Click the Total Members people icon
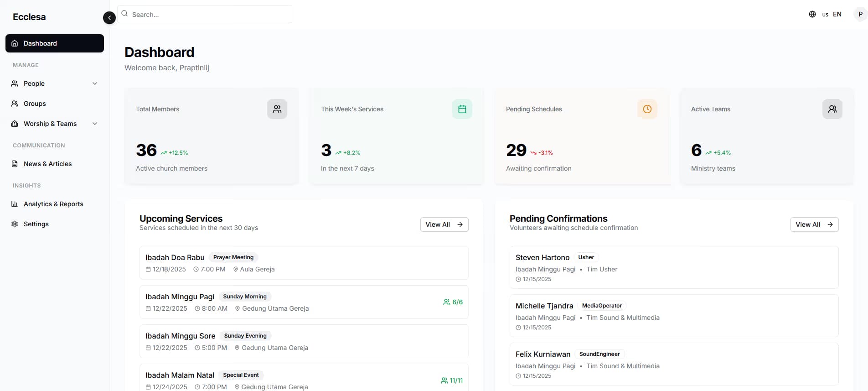 pos(277,109)
